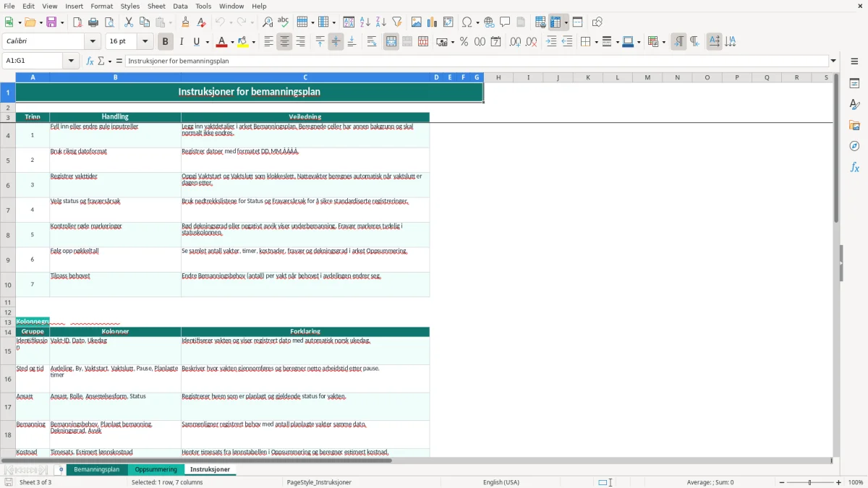The width and height of the screenshot is (868, 488).
Task: Toggle print preview icon
Action: pos(109,22)
